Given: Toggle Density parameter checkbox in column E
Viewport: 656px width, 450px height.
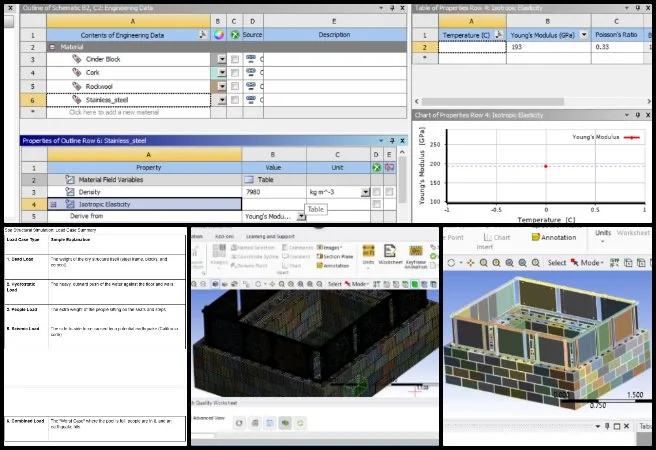Looking at the screenshot, I should [390, 192].
